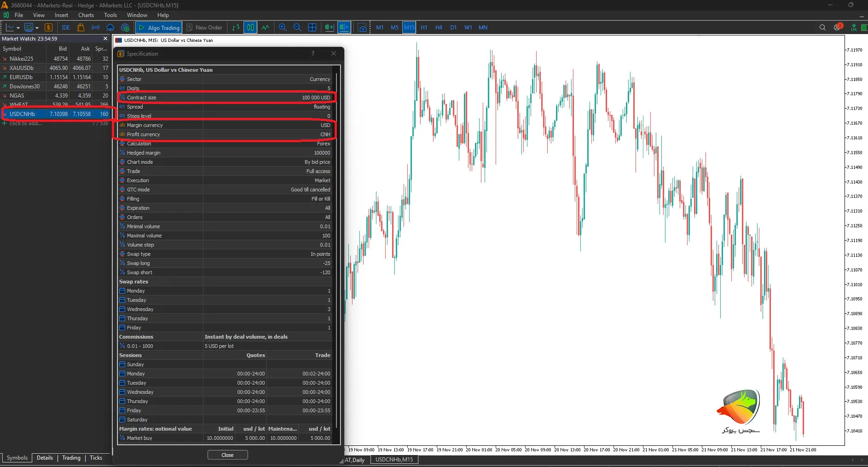Open the IDE MetaEditor icon
868x467 pixels.
[66, 28]
